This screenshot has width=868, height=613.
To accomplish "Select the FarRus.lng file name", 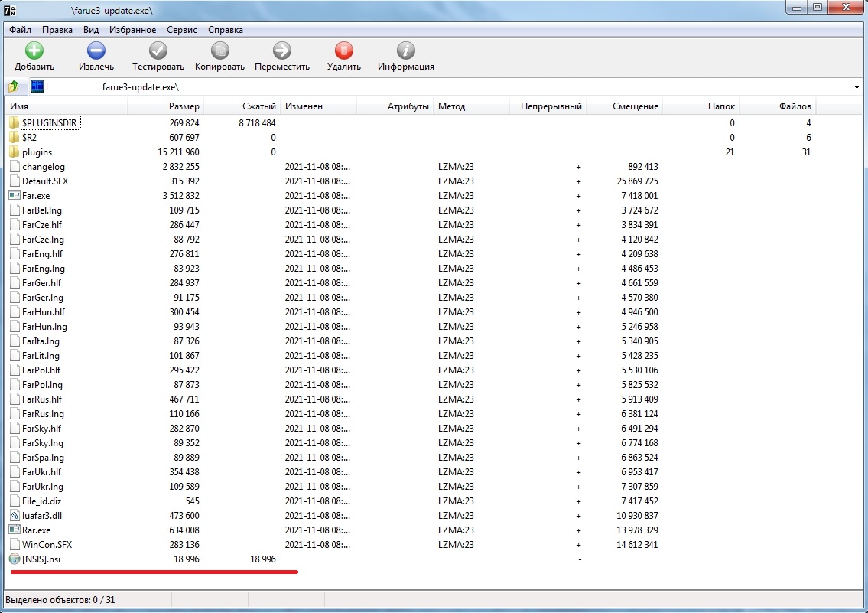I will [x=43, y=414].
